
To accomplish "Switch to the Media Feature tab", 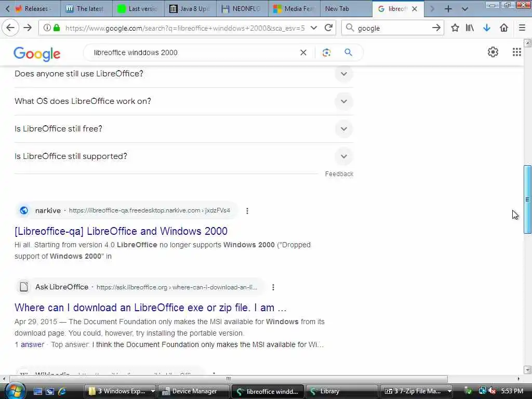I will [294, 9].
